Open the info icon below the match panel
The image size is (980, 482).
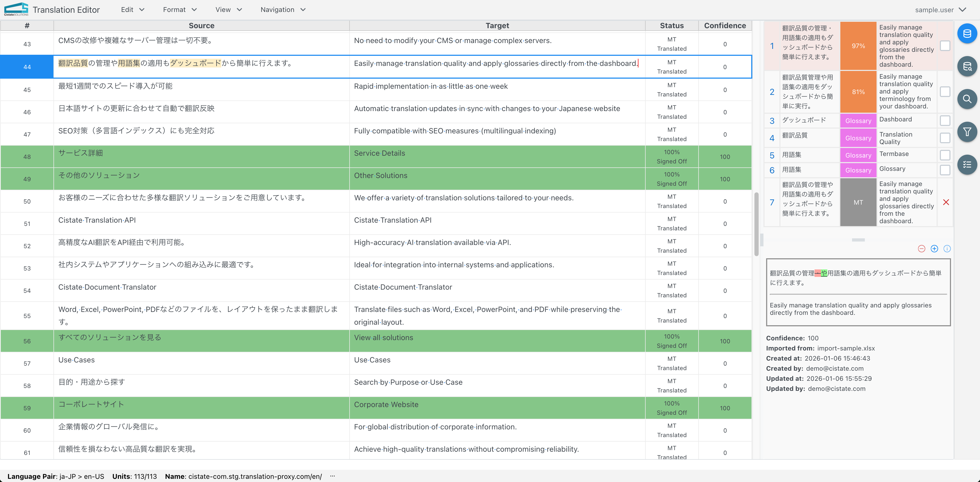(x=947, y=249)
